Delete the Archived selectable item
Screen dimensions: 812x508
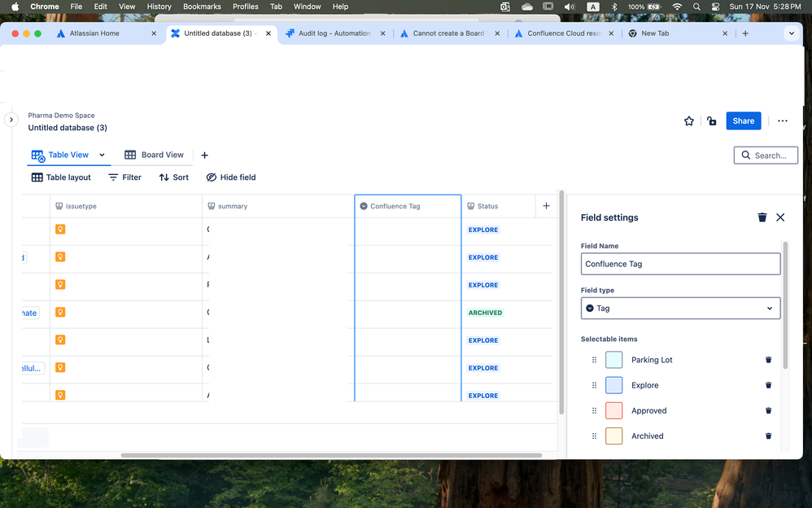pyautogui.click(x=769, y=436)
